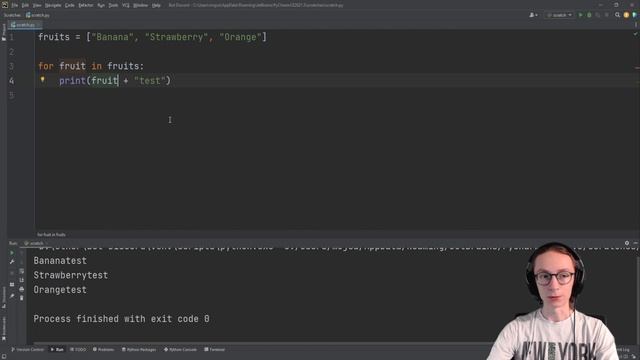Click 'Process finished with exit code 0' text
640x360 pixels.
pos(121,319)
